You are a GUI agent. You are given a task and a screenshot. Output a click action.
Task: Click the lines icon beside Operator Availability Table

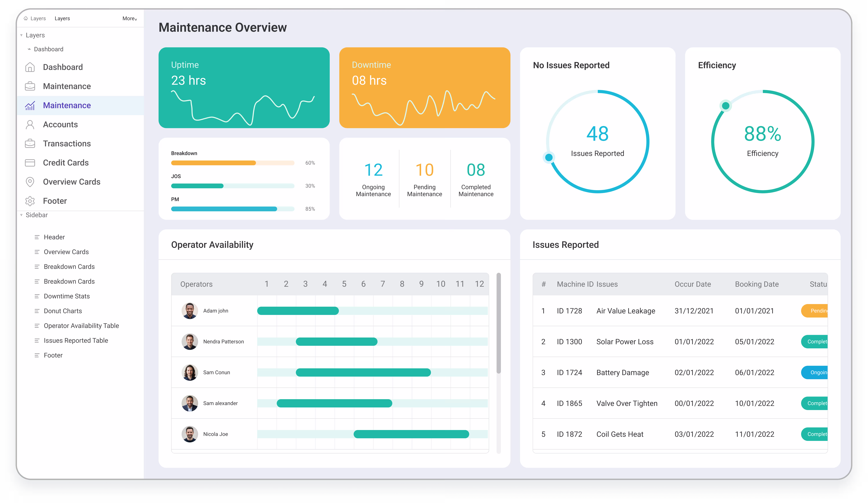[37, 326]
